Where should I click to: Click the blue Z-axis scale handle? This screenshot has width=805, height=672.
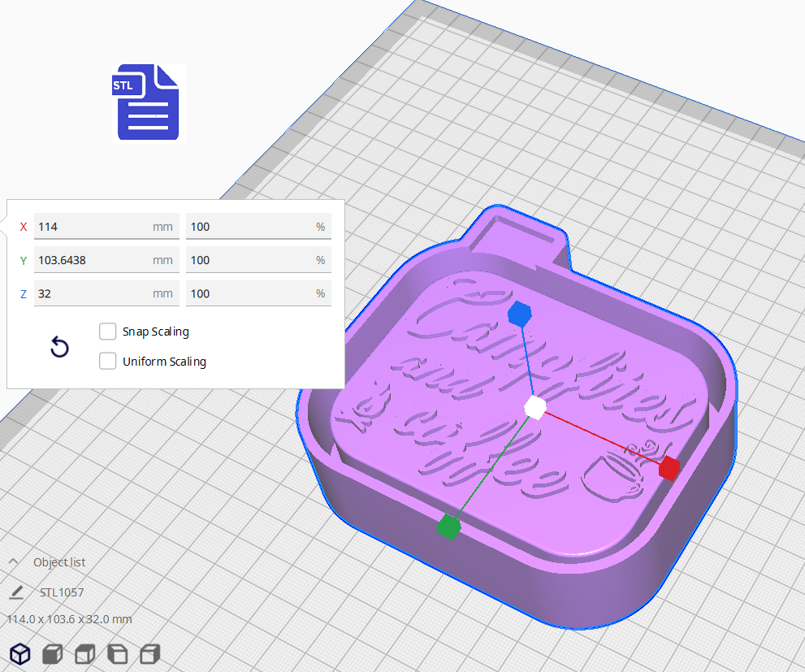[x=518, y=314]
